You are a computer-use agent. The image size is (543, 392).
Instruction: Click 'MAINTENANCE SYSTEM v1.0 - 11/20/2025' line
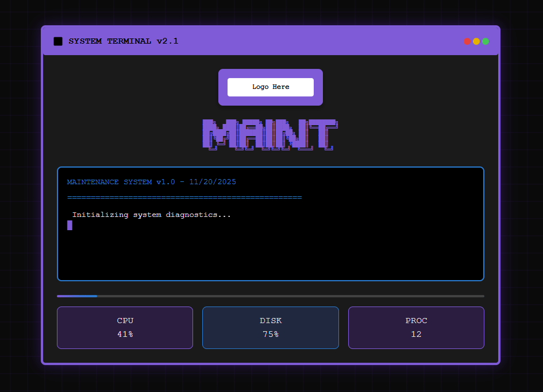coord(151,182)
